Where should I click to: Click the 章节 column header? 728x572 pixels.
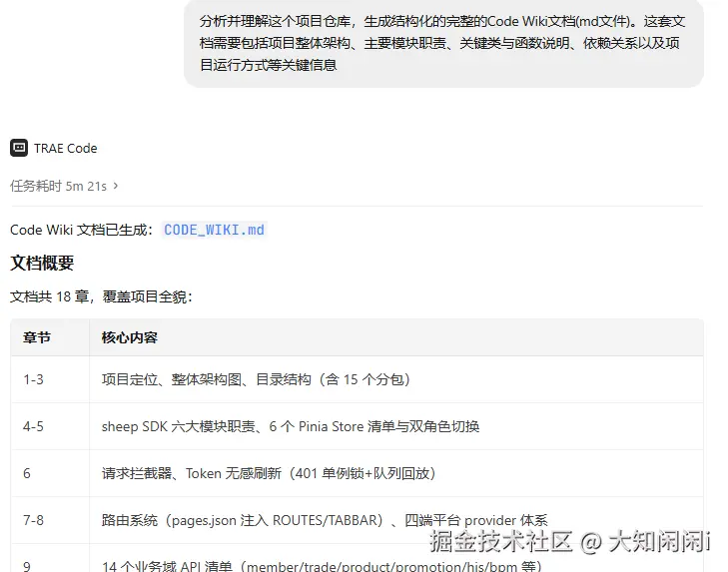coord(37,337)
